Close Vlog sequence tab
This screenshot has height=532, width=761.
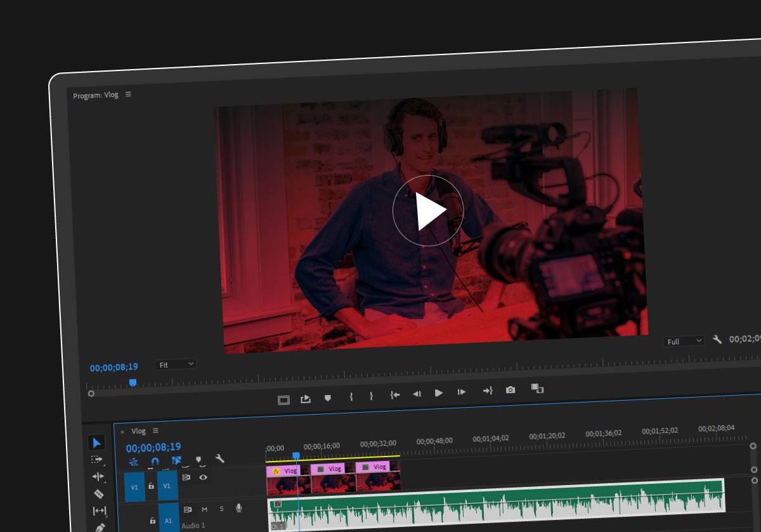point(122,432)
